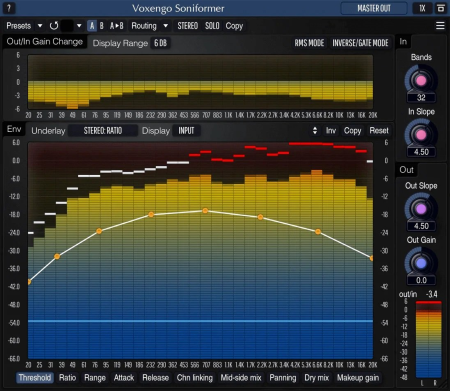Click the In Slope knob

[x=421, y=135]
